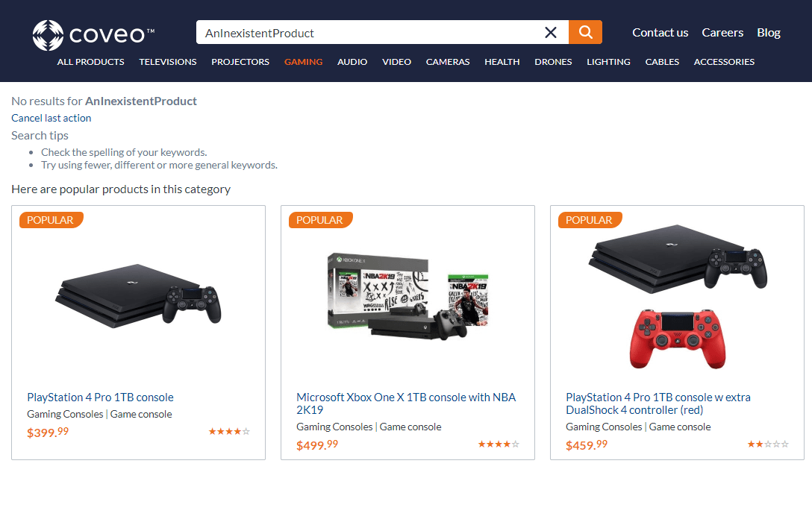Click the Coveo logo
This screenshot has width=812, height=528.
94,35
